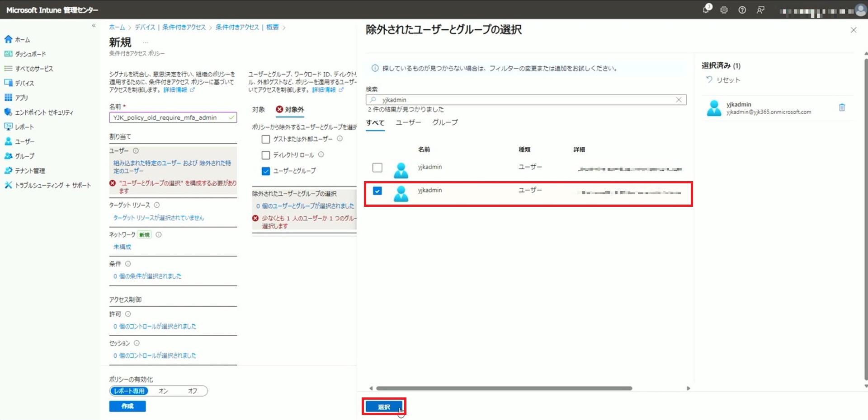Remove yjkadmin with the trash icon
868x420 pixels.
(x=842, y=107)
